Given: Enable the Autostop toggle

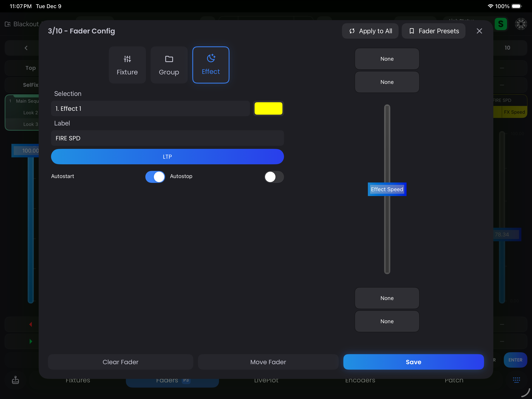Looking at the screenshot, I should point(274,177).
